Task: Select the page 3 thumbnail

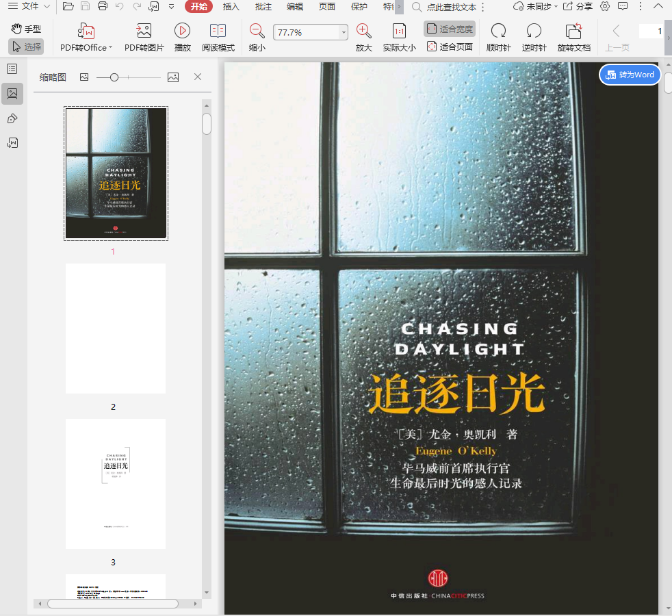Action: pyautogui.click(x=115, y=483)
